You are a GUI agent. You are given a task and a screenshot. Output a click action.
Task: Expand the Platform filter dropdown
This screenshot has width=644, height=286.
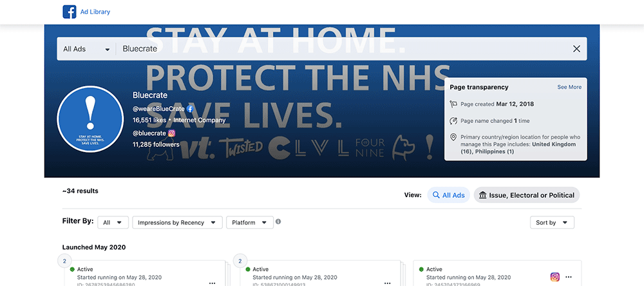(x=249, y=223)
